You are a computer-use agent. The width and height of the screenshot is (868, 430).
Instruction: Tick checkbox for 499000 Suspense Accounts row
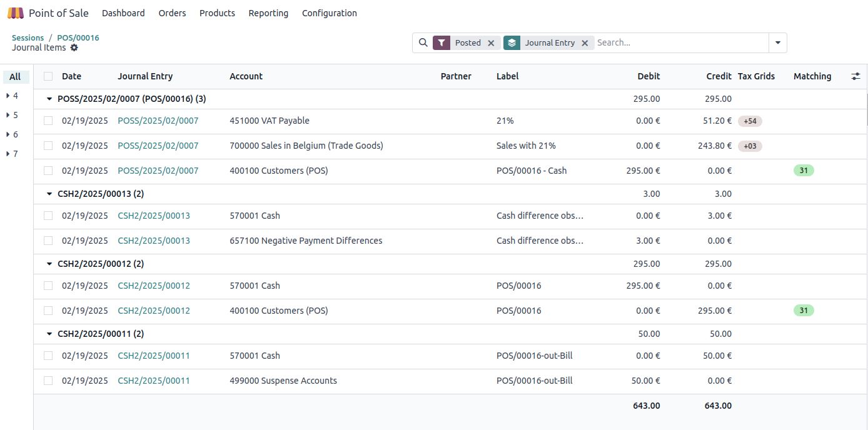[x=48, y=381]
